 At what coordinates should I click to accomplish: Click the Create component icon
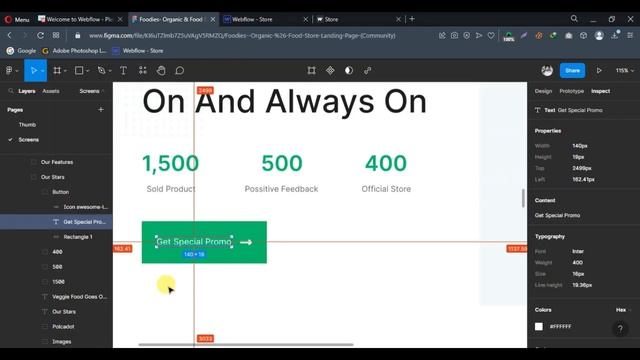point(330,71)
